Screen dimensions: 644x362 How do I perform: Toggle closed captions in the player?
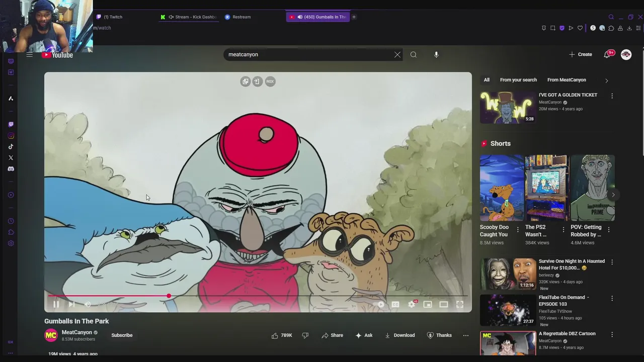[x=395, y=304]
